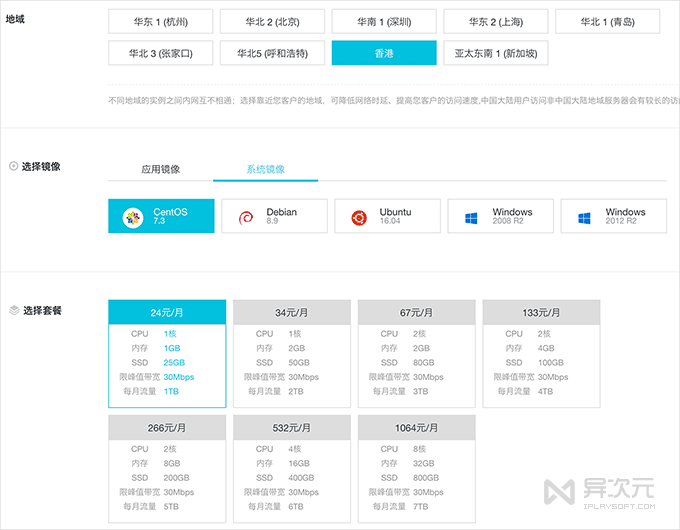Select region 华东 2 (上海)

pos(496,22)
